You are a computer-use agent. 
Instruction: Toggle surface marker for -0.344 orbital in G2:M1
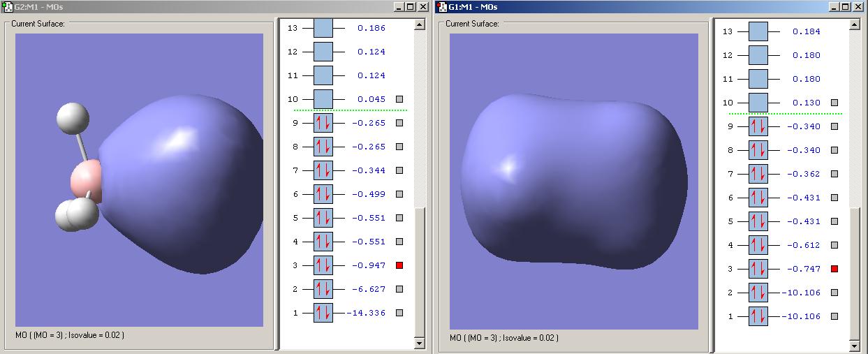coord(399,170)
